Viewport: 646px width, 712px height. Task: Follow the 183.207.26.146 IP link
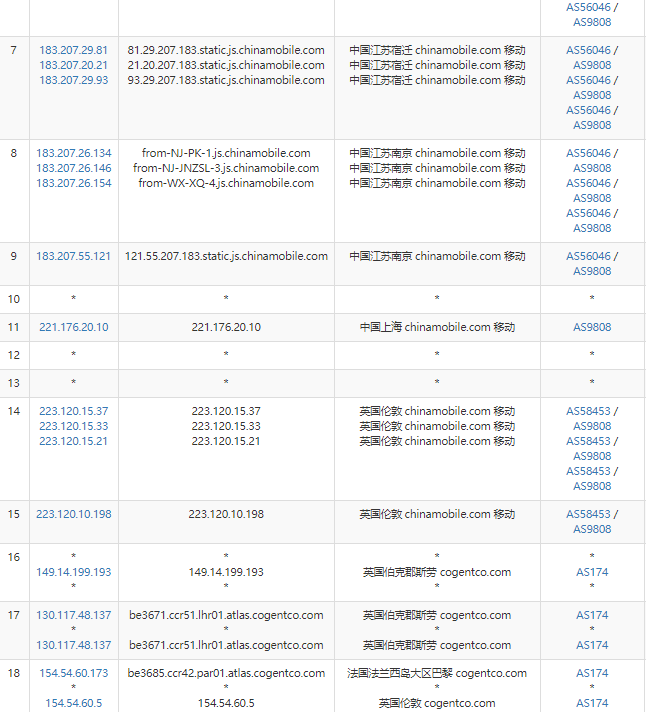pyautogui.click(x=74, y=168)
